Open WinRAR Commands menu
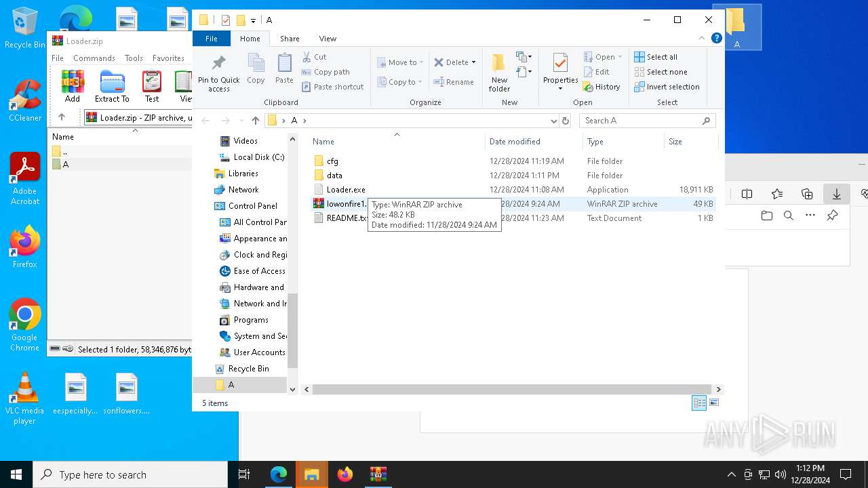The height and width of the screenshot is (488, 868). [94, 58]
